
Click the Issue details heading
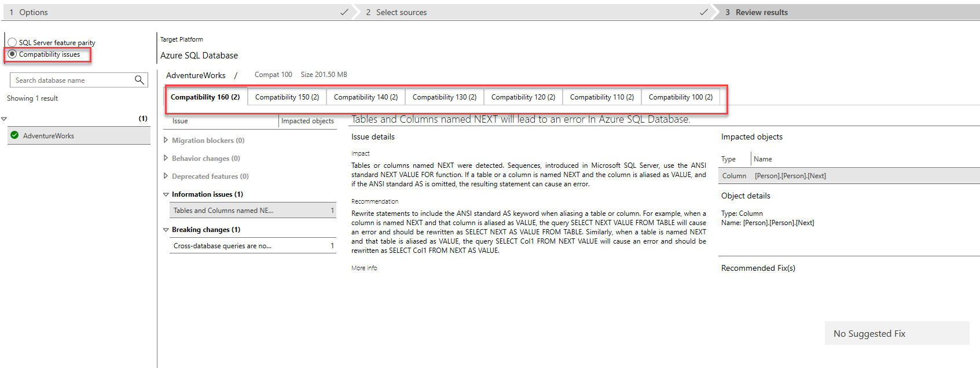373,137
